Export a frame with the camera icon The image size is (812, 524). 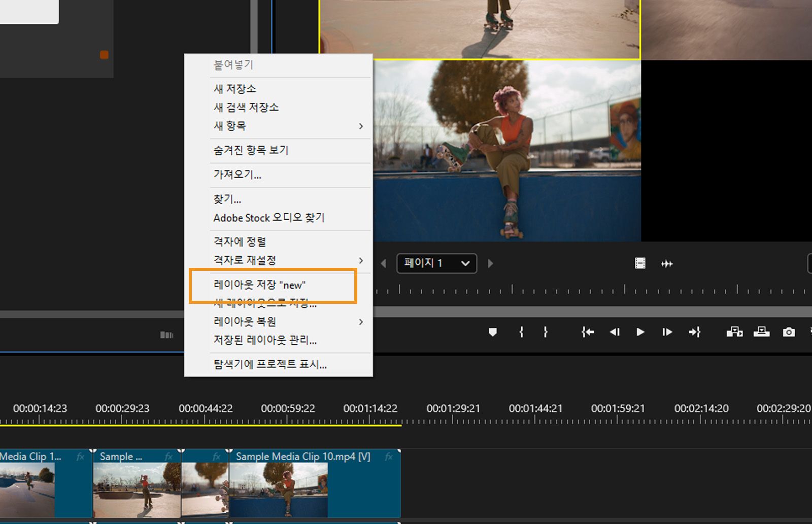click(x=789, y=332)
